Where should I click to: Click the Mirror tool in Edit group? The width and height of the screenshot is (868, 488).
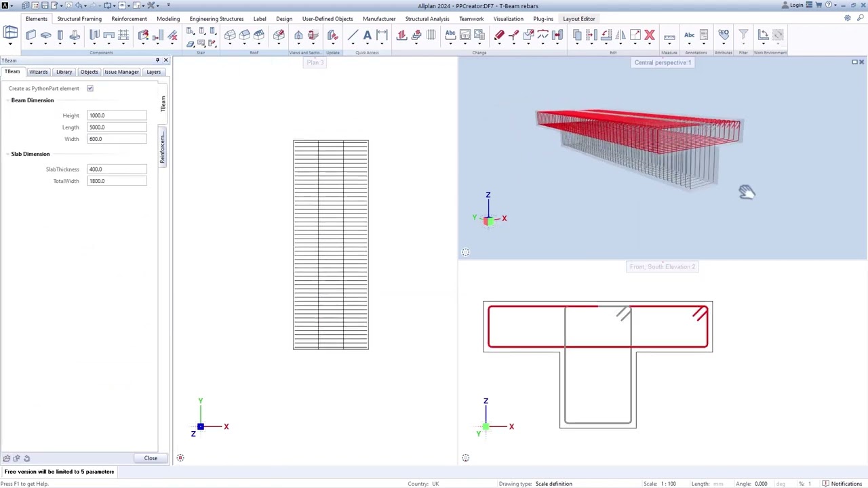[x=620, y=35]
